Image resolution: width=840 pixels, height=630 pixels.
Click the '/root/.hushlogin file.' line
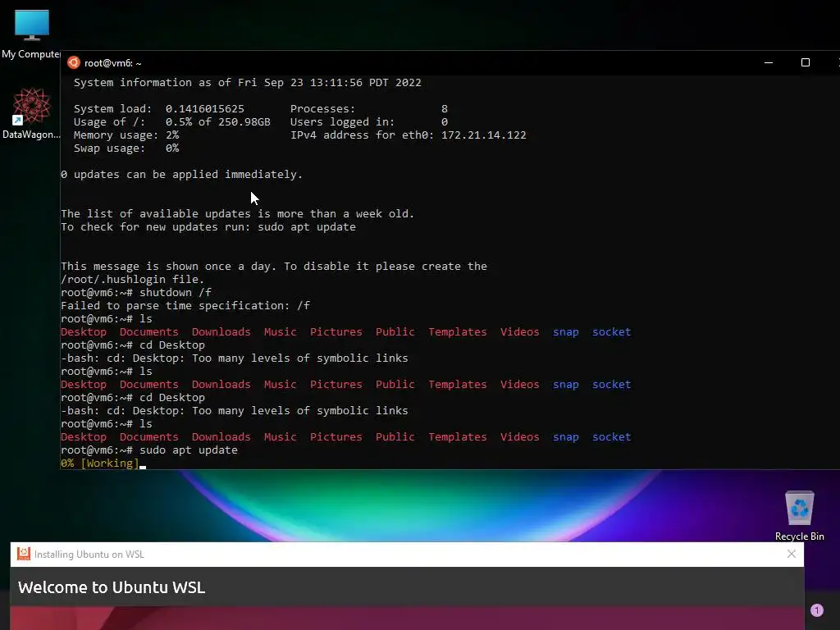click(132, 280)
